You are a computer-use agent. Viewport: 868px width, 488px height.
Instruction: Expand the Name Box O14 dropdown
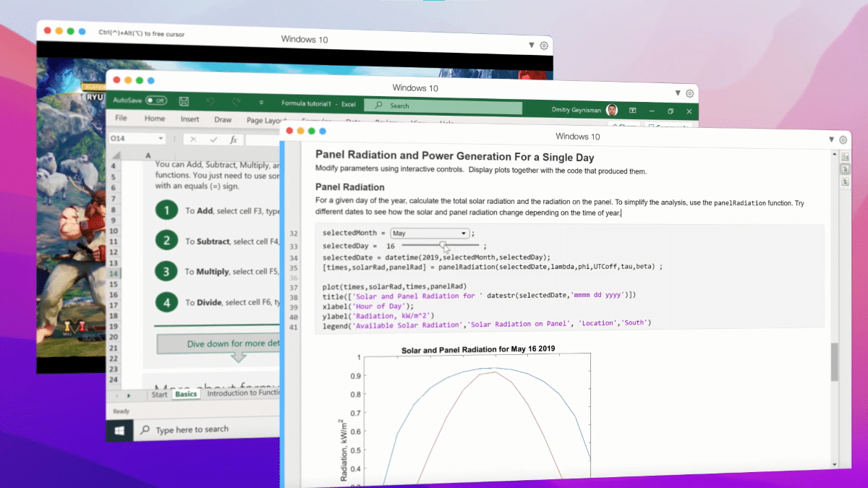(161, 139)
